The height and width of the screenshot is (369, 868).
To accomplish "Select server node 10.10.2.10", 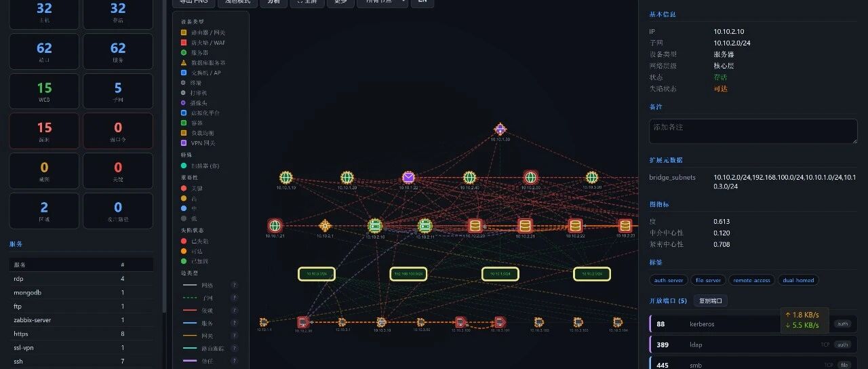I will 375,225.
